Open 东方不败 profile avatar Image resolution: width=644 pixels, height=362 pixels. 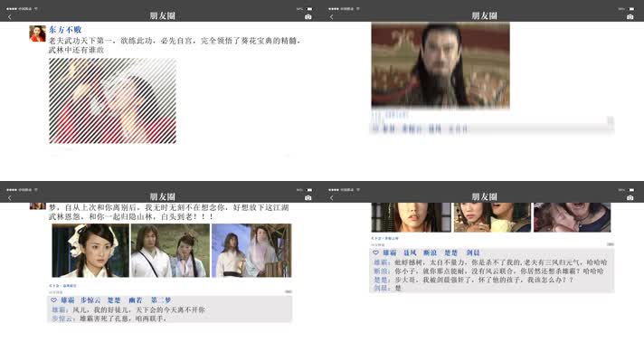[x=37, y=33]
